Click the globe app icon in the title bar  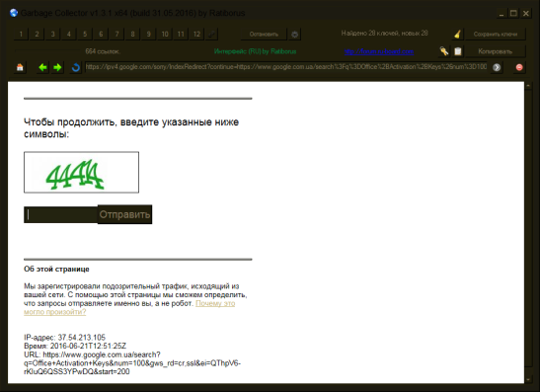(x=14, y=13)
